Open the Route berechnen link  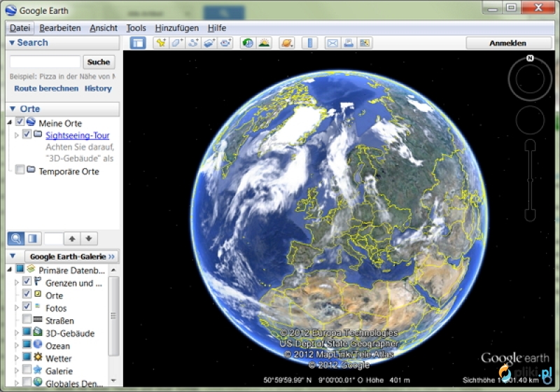pos(46,88)
